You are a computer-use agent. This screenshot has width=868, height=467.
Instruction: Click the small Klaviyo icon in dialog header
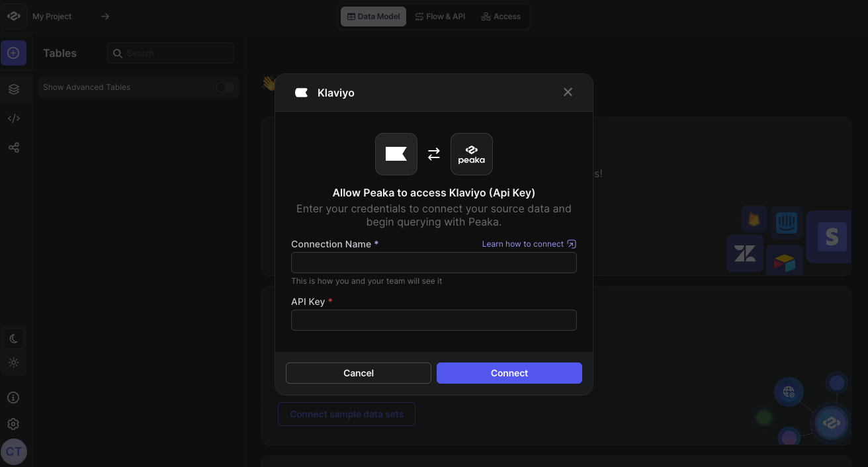pyautogui.click(x=302, y=93)
